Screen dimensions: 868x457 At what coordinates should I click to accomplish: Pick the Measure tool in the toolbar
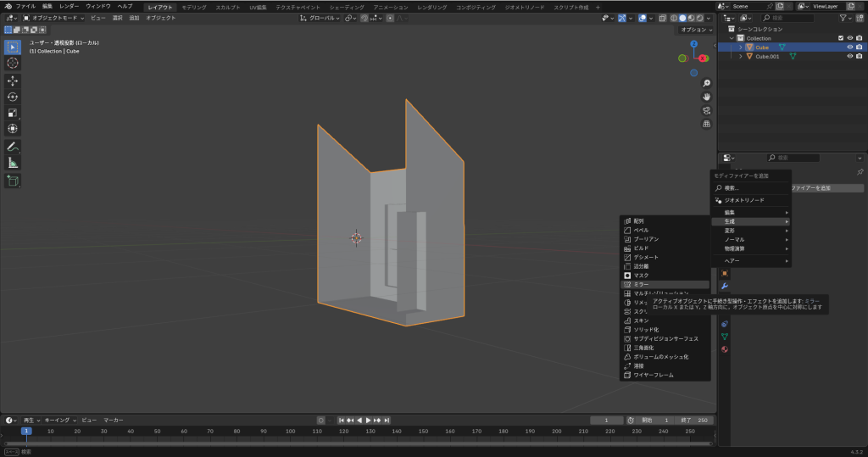coord(13,163)
